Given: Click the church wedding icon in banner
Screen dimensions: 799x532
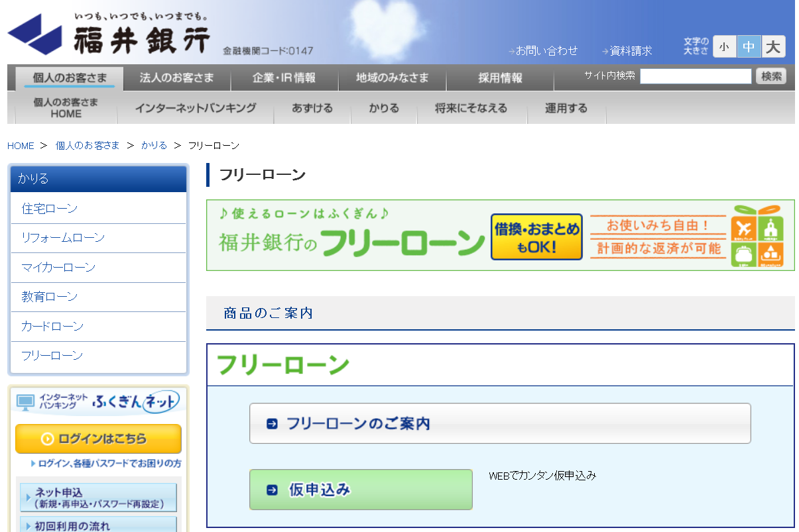Looking at the screenshot, I should pos(770,229).
